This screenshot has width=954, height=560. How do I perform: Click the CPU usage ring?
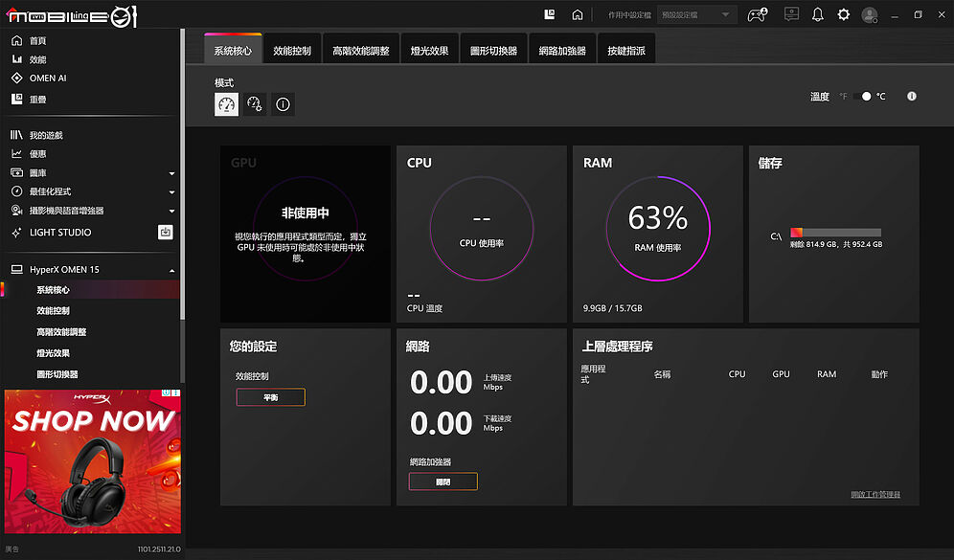pos(481,229)
